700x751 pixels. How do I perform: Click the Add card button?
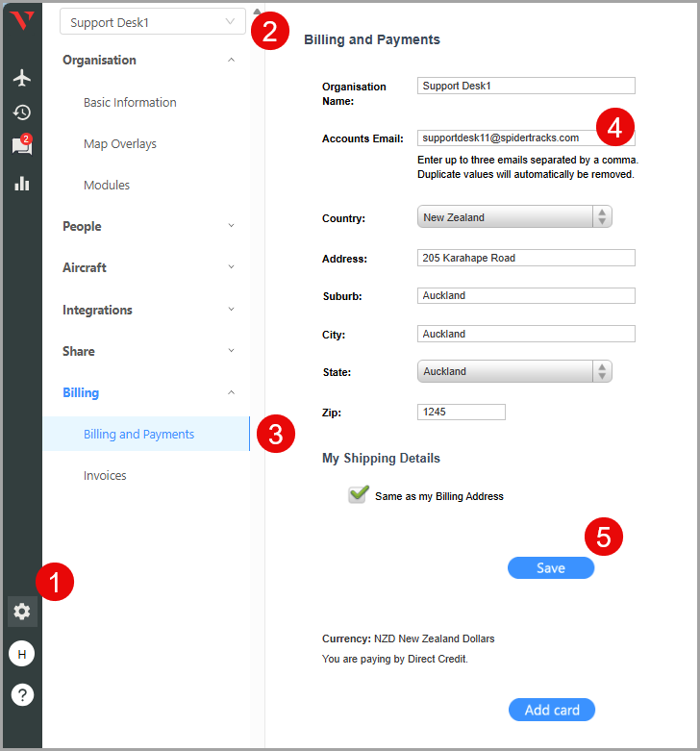552,710
